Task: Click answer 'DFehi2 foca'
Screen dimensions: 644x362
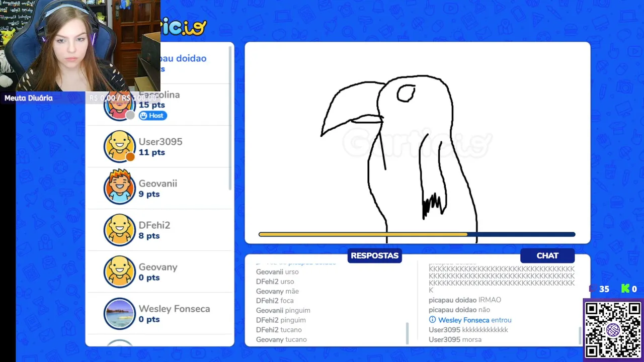Action: (x=275, y=301)
